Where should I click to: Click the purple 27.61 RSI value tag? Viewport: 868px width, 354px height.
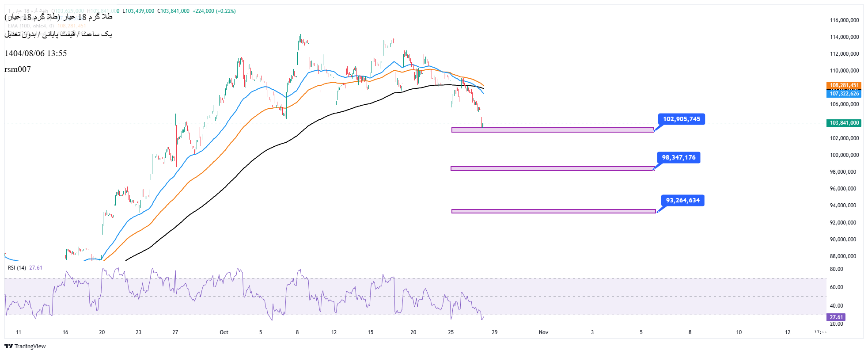[836, 317]
